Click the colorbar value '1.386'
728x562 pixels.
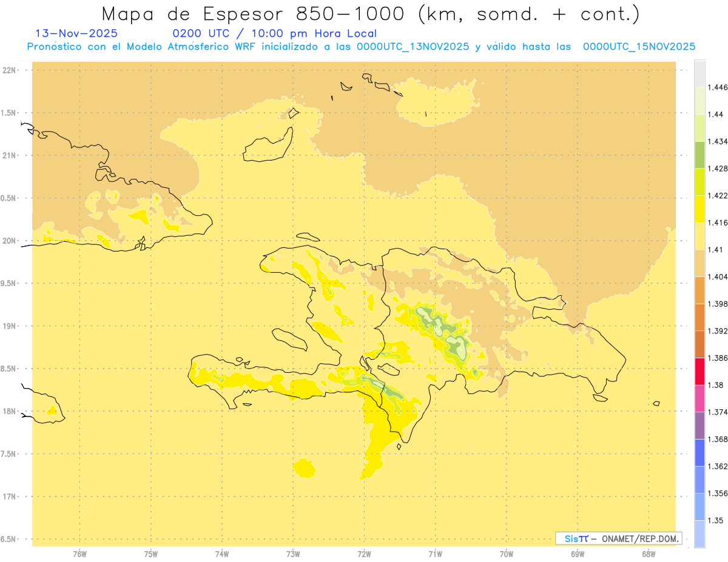click(x=718, y=358)
